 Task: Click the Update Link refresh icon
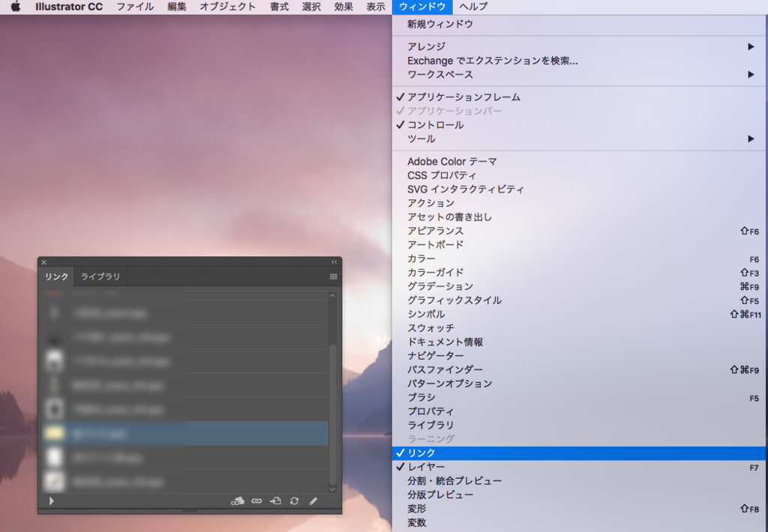294,501
